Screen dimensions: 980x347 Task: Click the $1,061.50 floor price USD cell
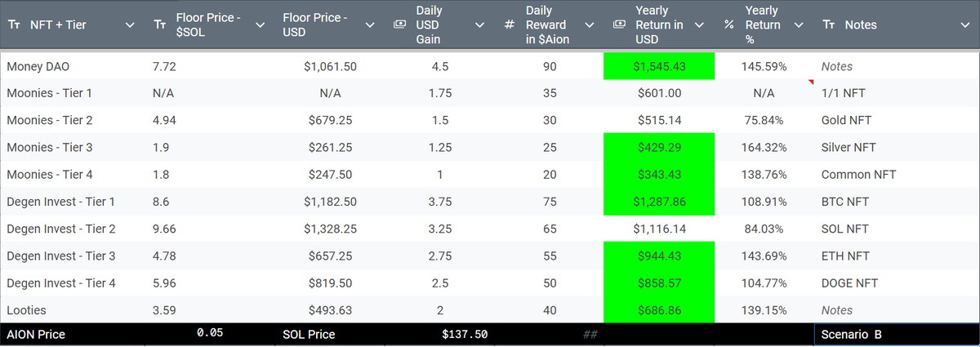pyautogui.click(x=330, y=66)
